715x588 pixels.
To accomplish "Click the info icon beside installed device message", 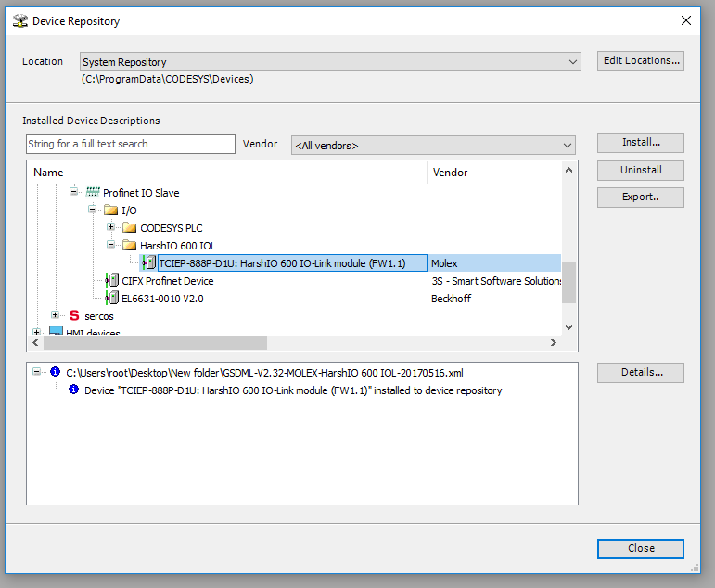I will [x=73, y=390].
